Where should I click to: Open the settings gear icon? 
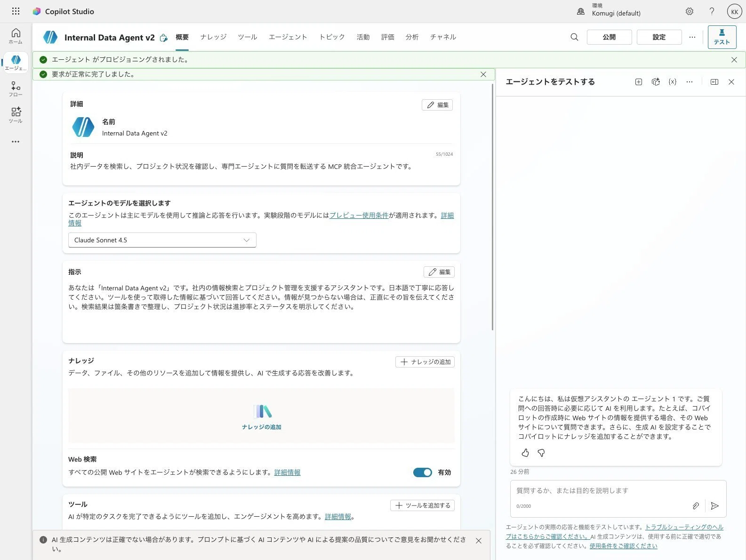pos(690,11)
